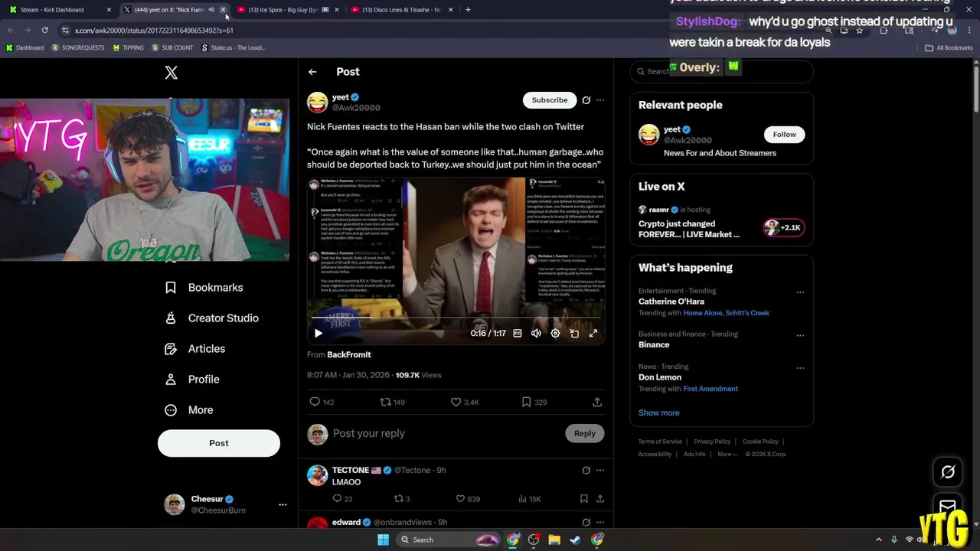Open SONGREQUESTS bookmark
980x551 pixels.
tap(78, 47)
